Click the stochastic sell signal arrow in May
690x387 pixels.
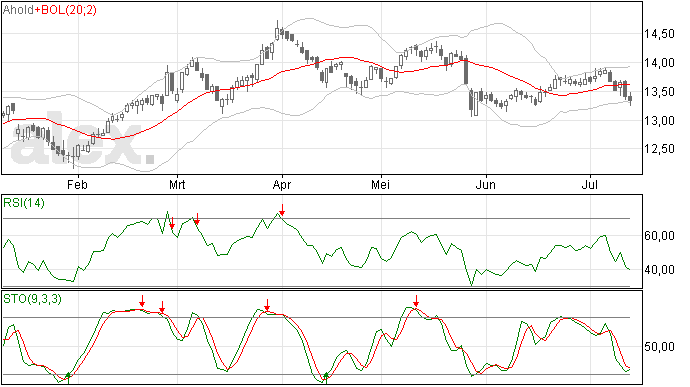point(416,301)
